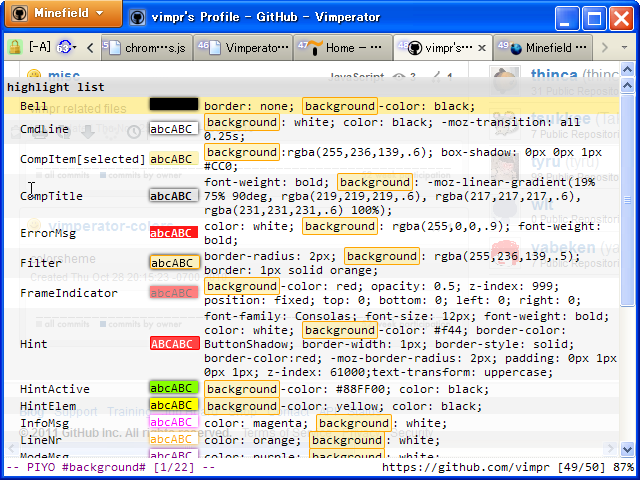
Task: Click the HintElem yellow swatch
Action: (174, 405)
